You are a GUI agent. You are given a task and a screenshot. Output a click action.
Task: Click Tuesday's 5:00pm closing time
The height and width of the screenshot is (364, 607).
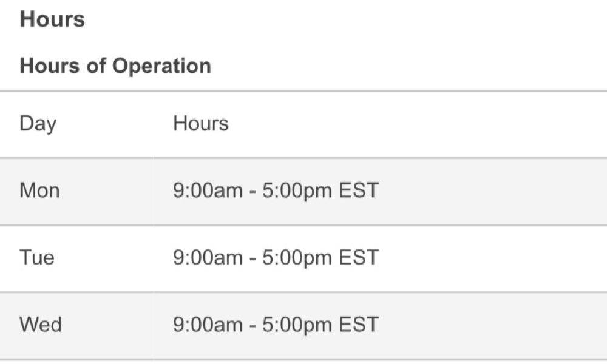pyautogui.click(x=297, y=258)
